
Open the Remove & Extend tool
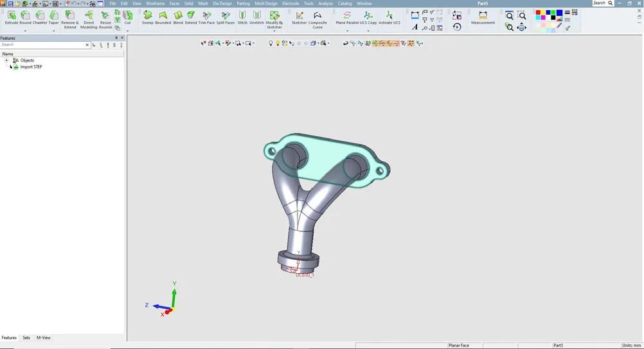[70, 20]
